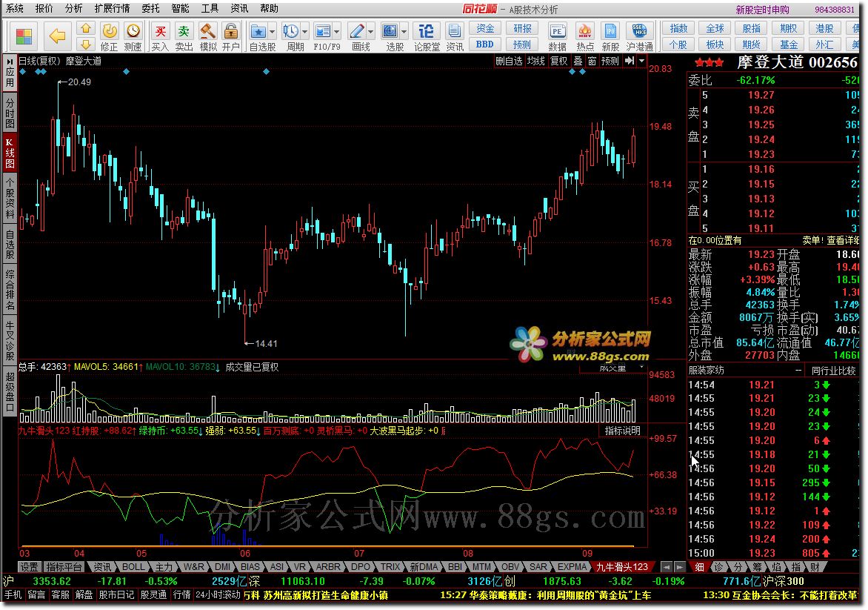Select the 九牛滑头123 indicator tab
This screenshot has width=868, height=610.
click(621, 567)
